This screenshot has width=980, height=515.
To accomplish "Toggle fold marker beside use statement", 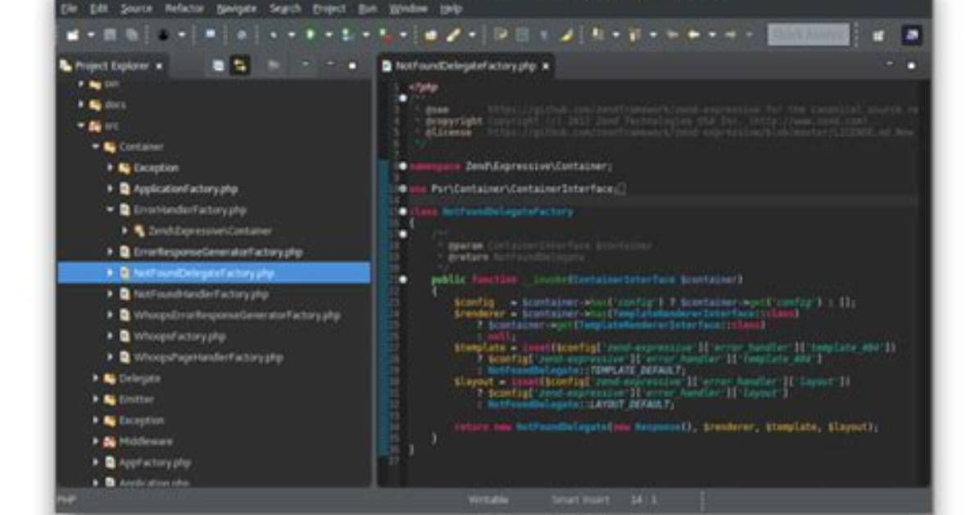I will tap(403, 189).
